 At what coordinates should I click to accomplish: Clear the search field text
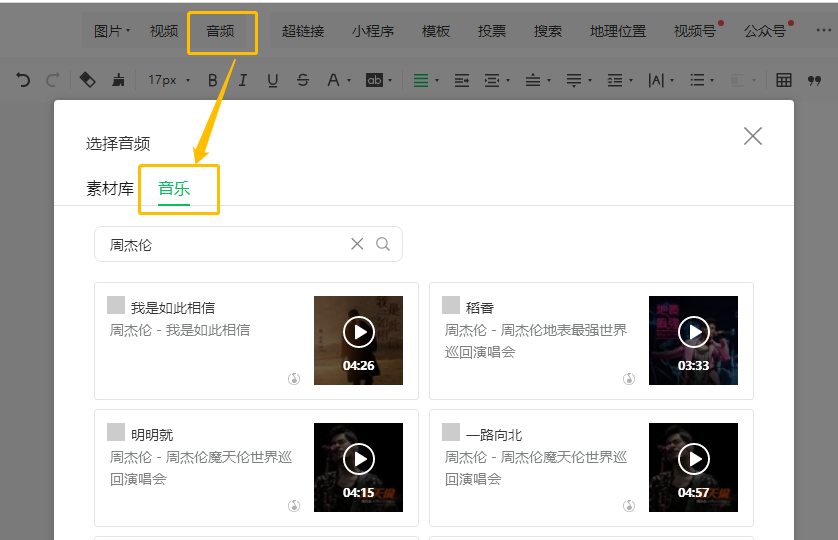tap(357, 244)
